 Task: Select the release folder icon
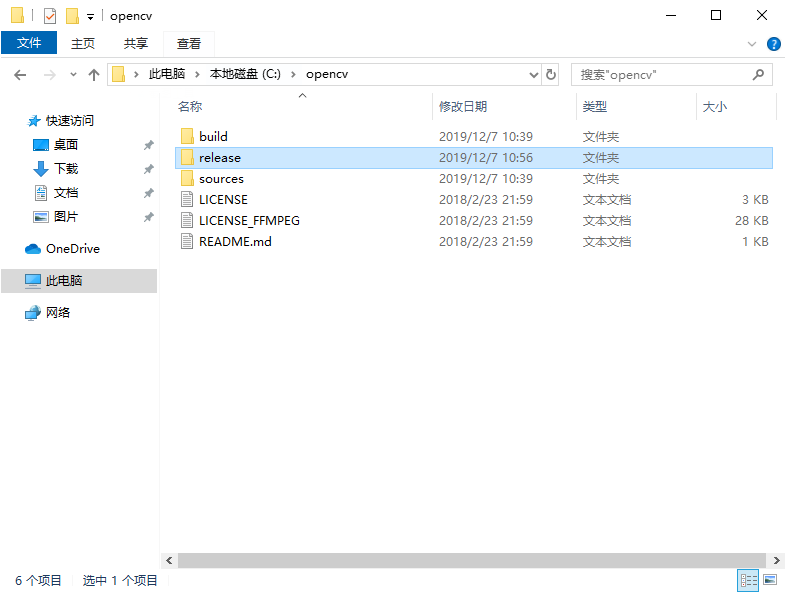(187, 157)
